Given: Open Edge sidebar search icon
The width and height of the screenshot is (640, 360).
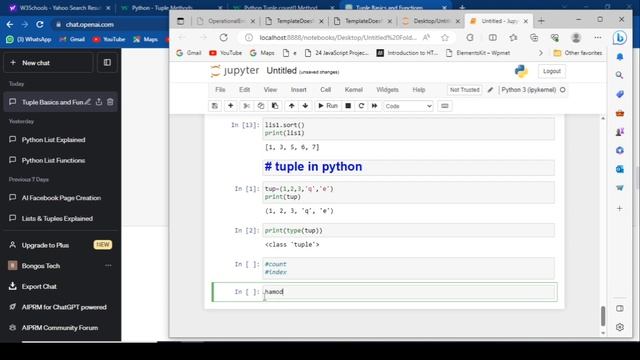Looking at the screenshot, I should pyautogui.click(x=620, y=75).
